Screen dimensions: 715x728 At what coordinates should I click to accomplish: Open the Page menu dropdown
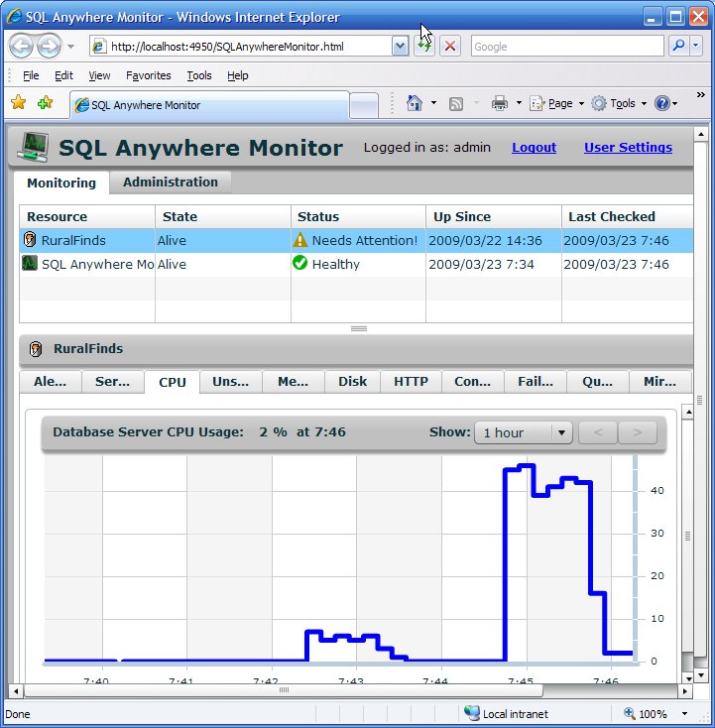[x=556, y=103]
